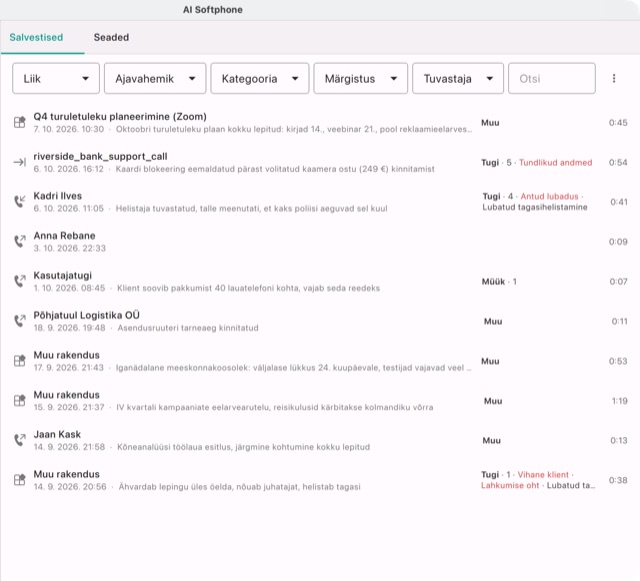Switch to the Seaded tab
This screenshot has height=581, width=640.
tap(111, 37)
